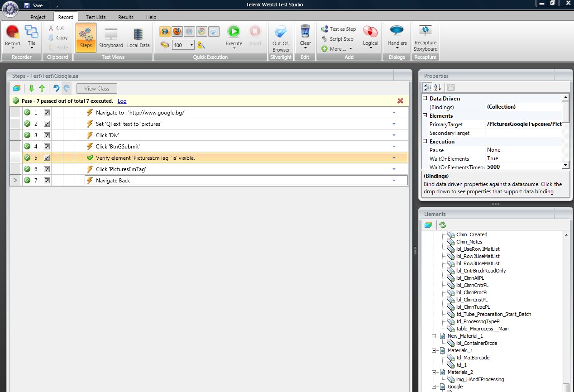
Task: Click Save in the quick access toolbar
Action: pos(33,5)
